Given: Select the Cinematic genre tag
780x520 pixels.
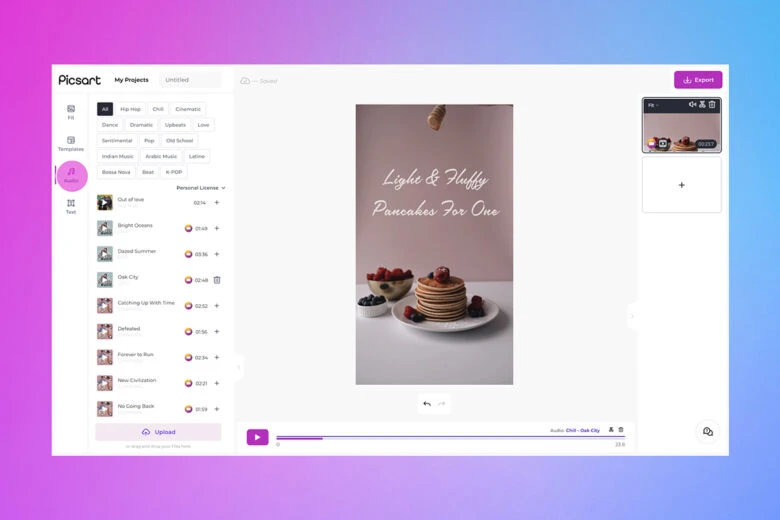Looking at the screenshot, I should 188,109.
